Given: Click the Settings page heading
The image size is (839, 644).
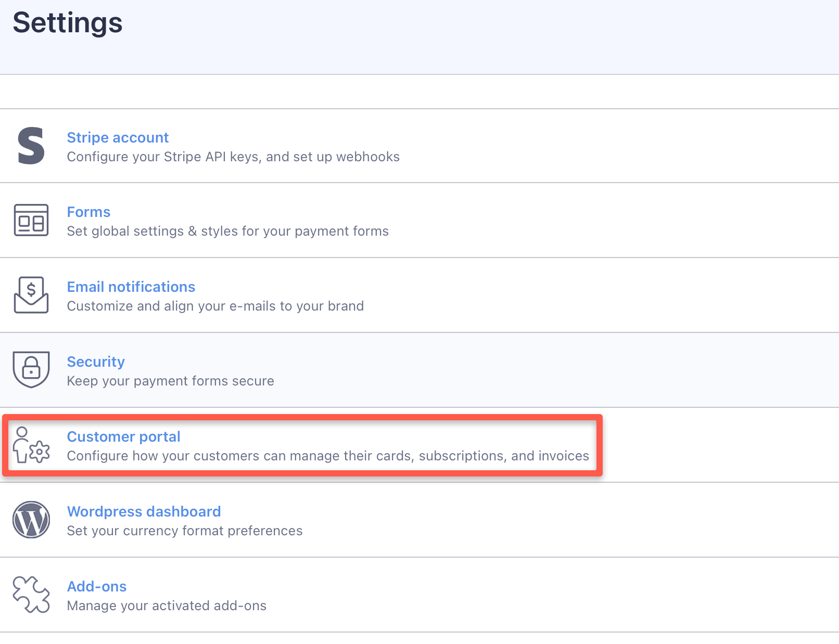Looking at the screenshot, I should pos(68,23).
